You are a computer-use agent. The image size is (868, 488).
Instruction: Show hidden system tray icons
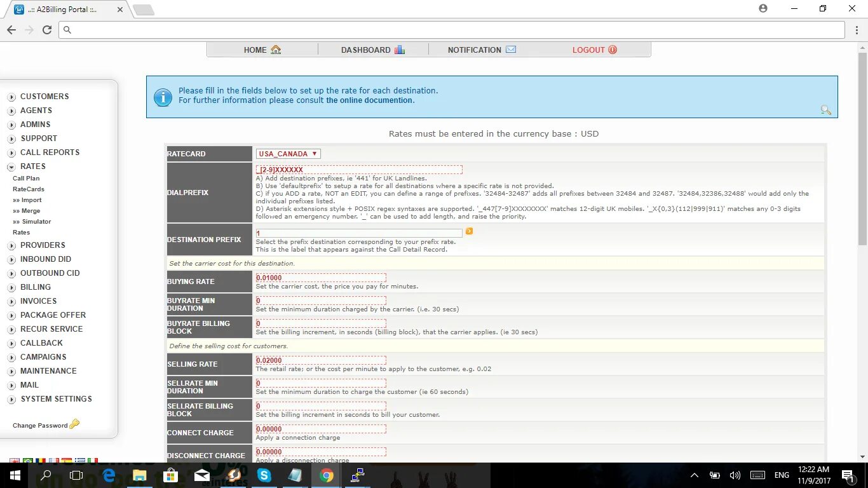click(x=695, y=475)
